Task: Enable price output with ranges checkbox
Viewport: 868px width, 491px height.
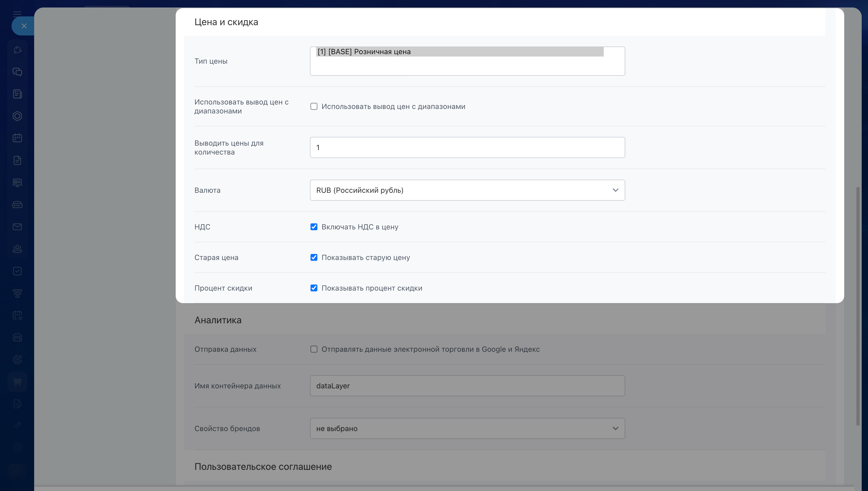Action: pos(314,106)
